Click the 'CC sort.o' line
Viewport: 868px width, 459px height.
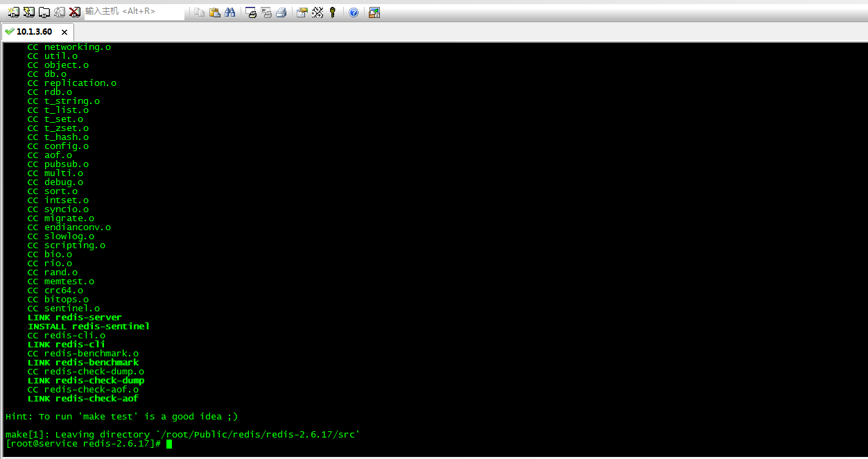click(53, 191)
